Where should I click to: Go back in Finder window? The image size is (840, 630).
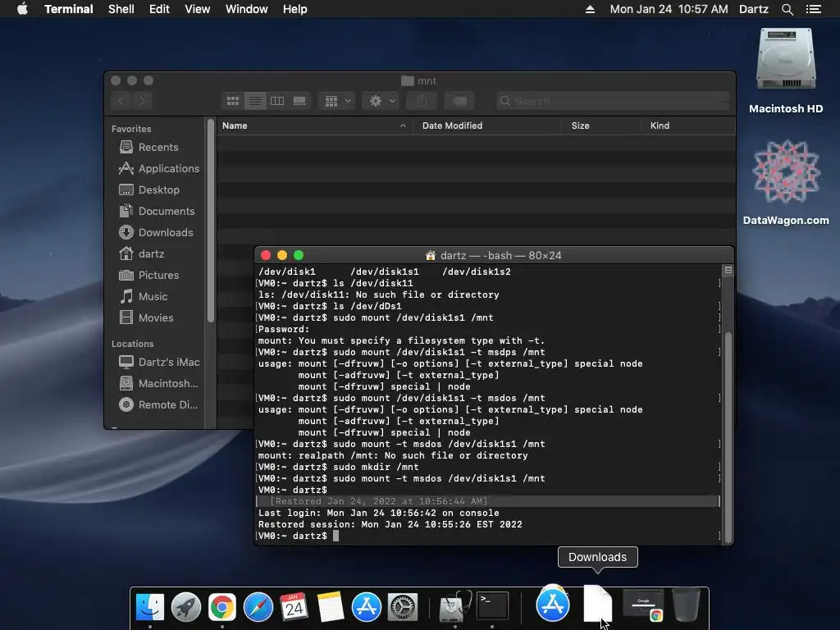point(121,101)
